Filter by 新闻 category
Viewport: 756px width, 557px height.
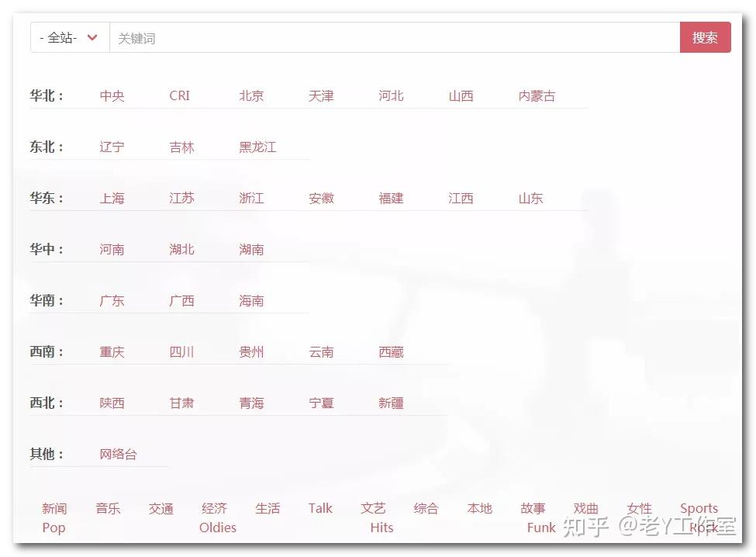point(54,508)
